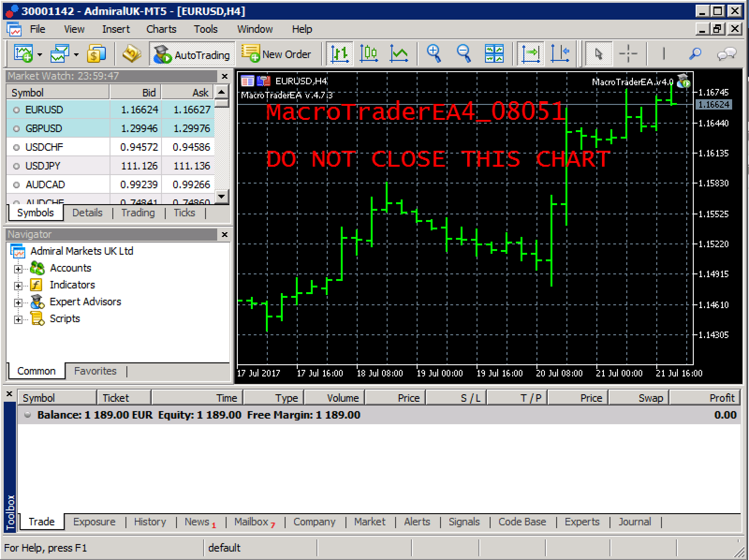Open the Journal tab in Toolbox

point(634,522)
